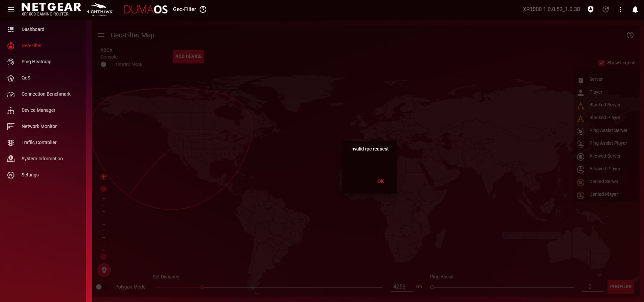The image size is (644, 302).
Task: Open the PROFILES button
Action: (621, 287)
